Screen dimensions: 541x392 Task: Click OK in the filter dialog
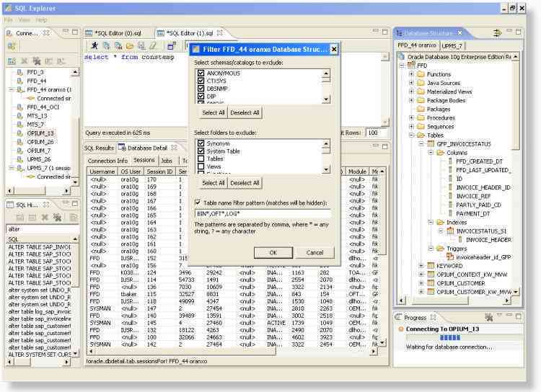[x=273, y=252]
